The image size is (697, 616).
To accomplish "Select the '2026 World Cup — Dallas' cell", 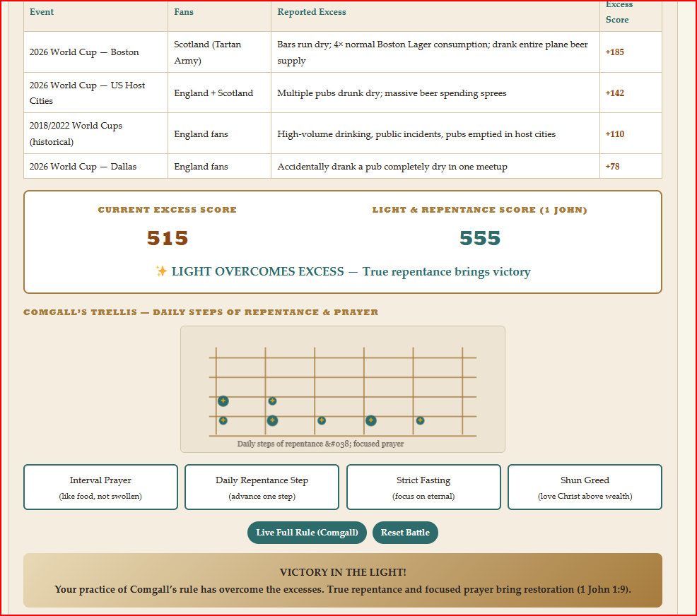I will click(95, 167).
